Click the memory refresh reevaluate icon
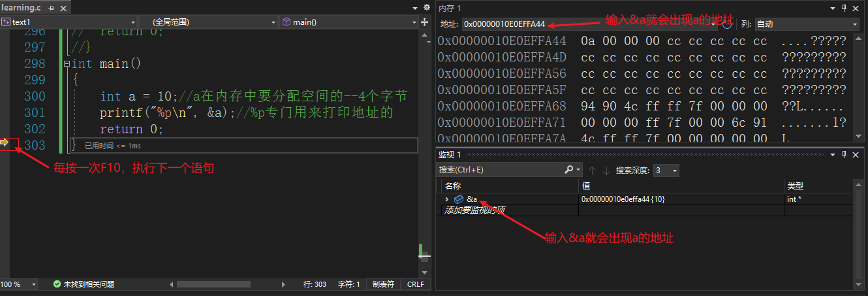The width and height of the screenshot is (868, 296). point(727,24)
